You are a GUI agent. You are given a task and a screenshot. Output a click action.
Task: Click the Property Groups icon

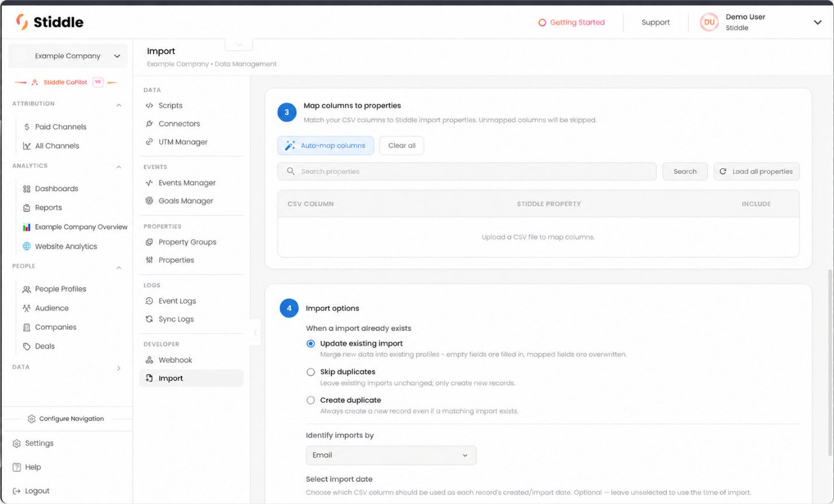click(x=149, y=242)
